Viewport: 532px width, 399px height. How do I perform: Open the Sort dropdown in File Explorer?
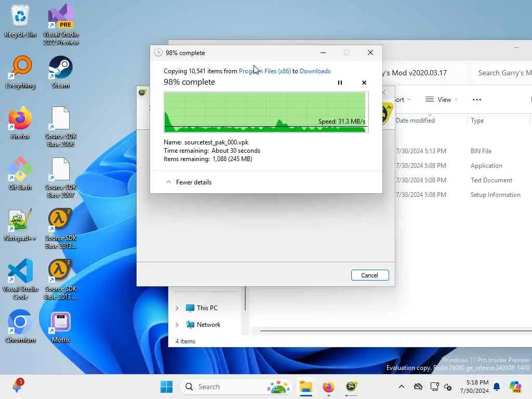403,99
